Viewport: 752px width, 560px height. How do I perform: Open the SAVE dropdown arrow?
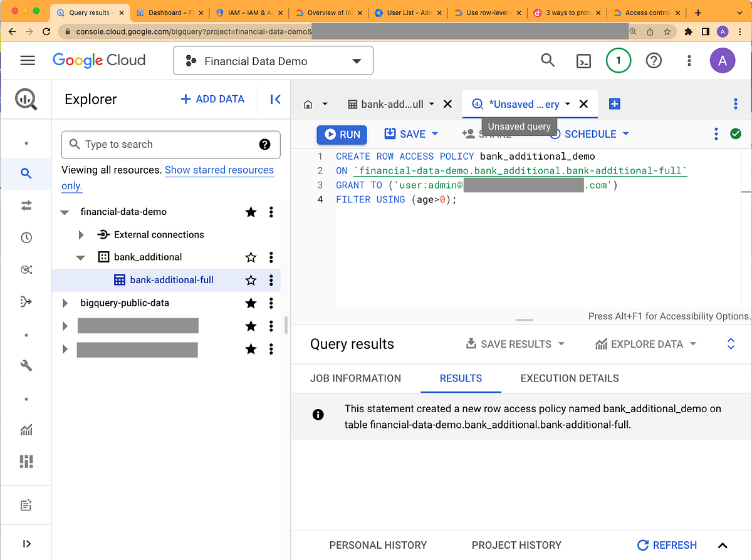[x=435, y=133]
